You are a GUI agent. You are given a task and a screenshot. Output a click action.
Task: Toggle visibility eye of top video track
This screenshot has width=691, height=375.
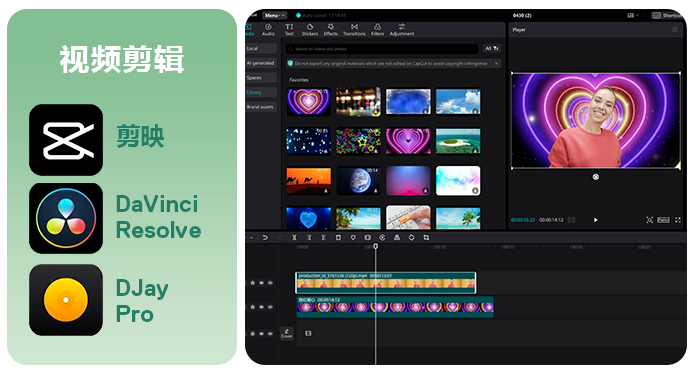coord(261,283)
